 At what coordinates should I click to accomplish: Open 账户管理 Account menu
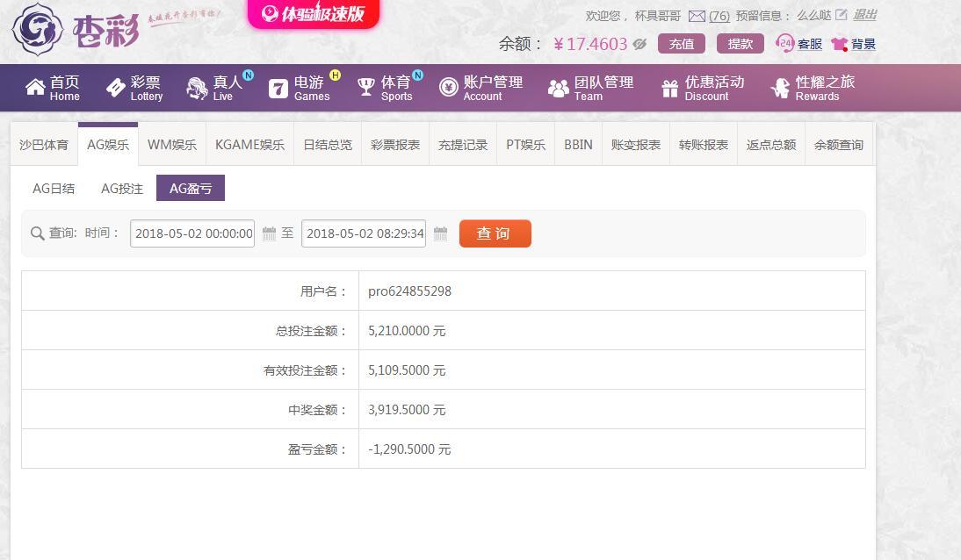click(480, 88)
